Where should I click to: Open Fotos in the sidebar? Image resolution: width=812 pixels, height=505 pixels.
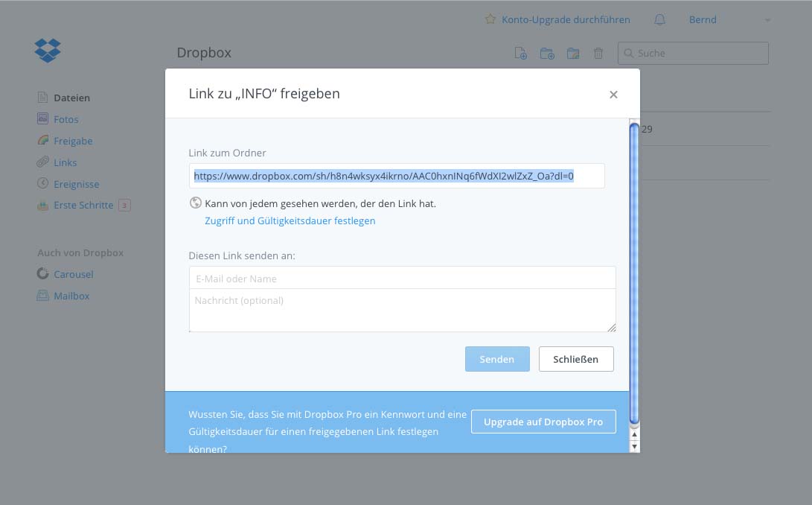click(x=65, y=119)
